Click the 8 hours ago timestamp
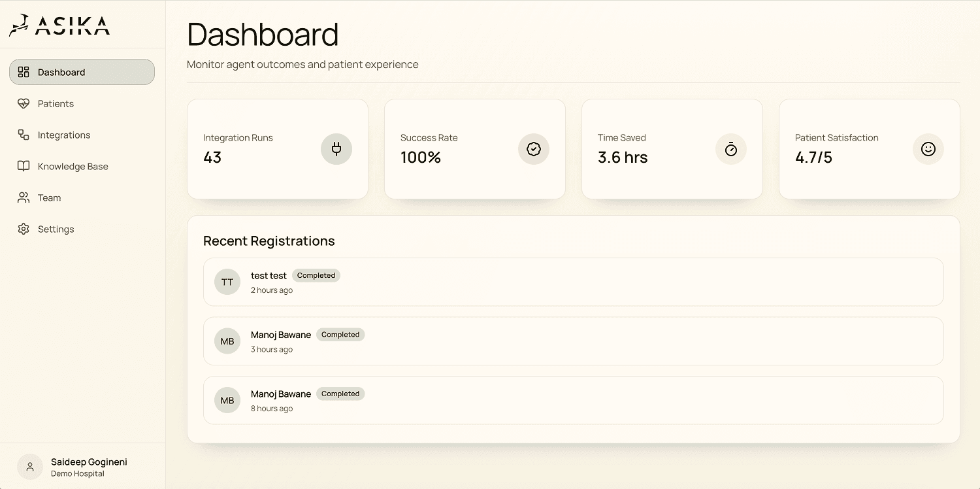 [272, 409]
